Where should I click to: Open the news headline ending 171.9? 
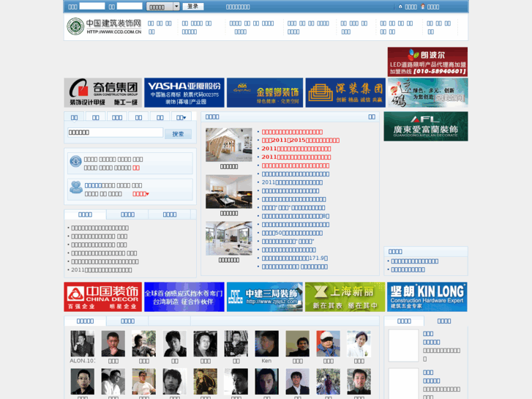click(x=295, y=258)
